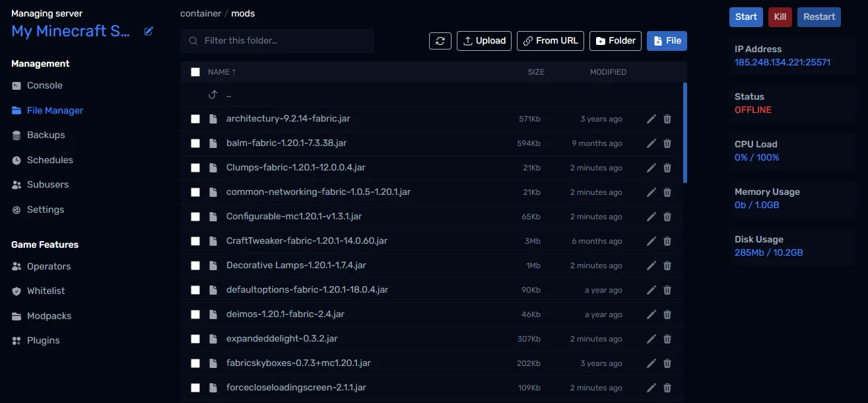Click the From URL button

coord(551,41)
